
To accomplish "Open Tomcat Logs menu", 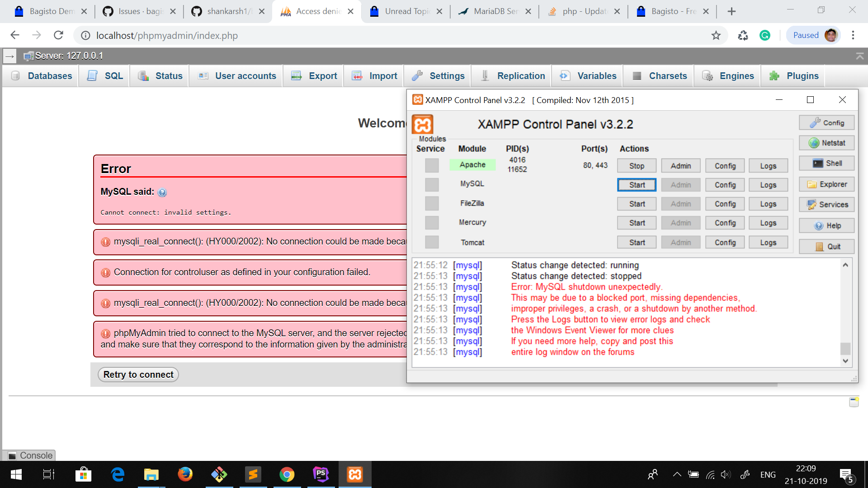I will click(768, 243).
